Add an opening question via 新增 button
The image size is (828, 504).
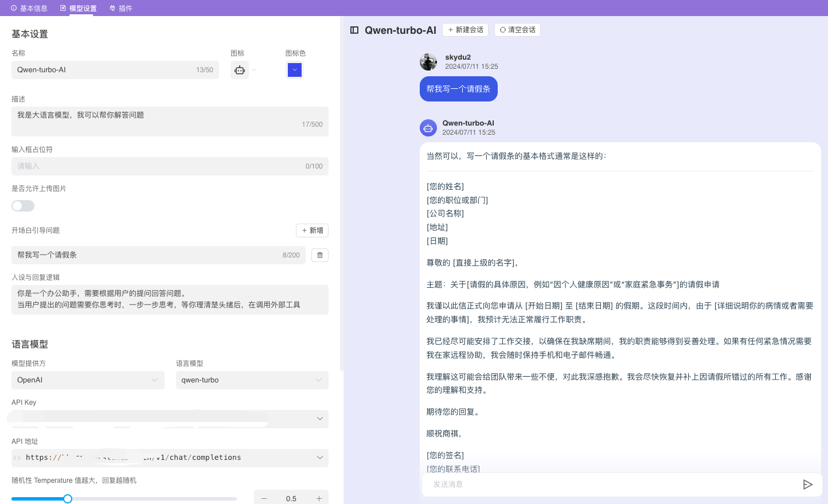312,230
